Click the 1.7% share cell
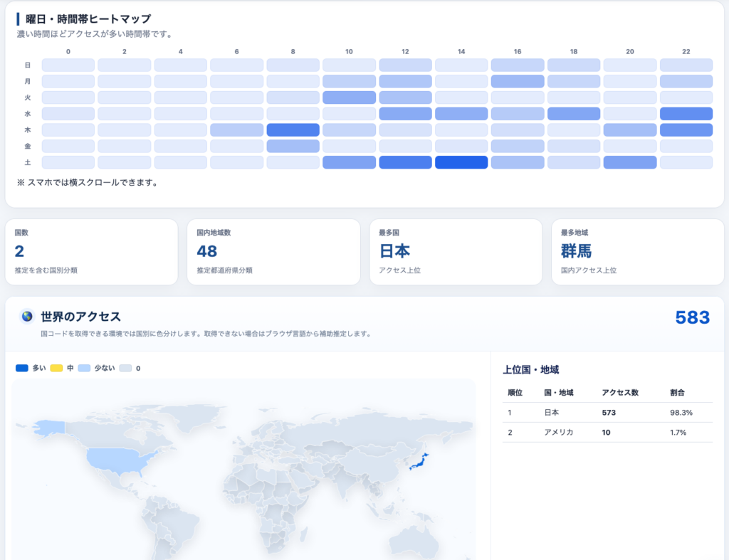729x560 pixels. point(678,432)
